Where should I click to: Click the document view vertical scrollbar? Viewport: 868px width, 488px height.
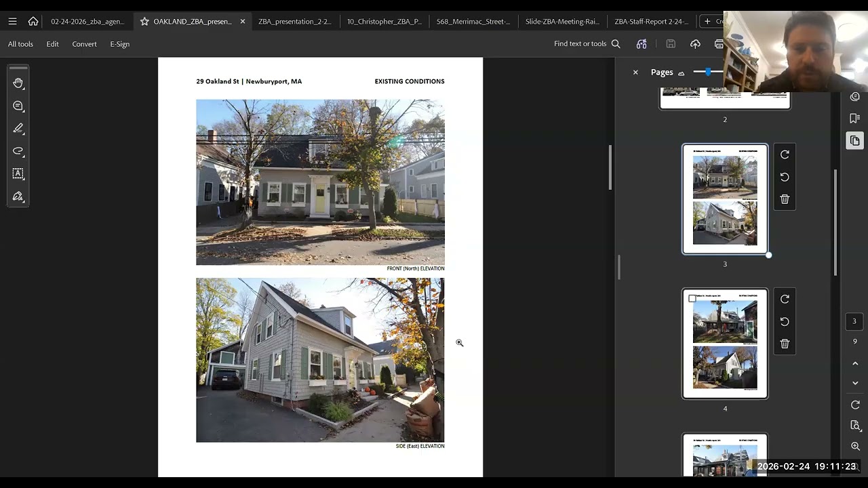coord(610,167)
